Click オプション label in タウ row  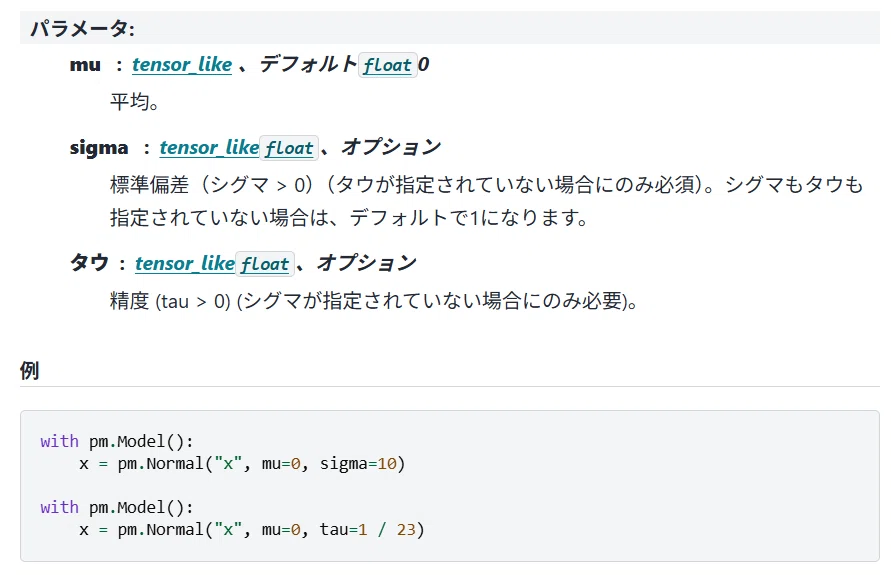point(367,263)
